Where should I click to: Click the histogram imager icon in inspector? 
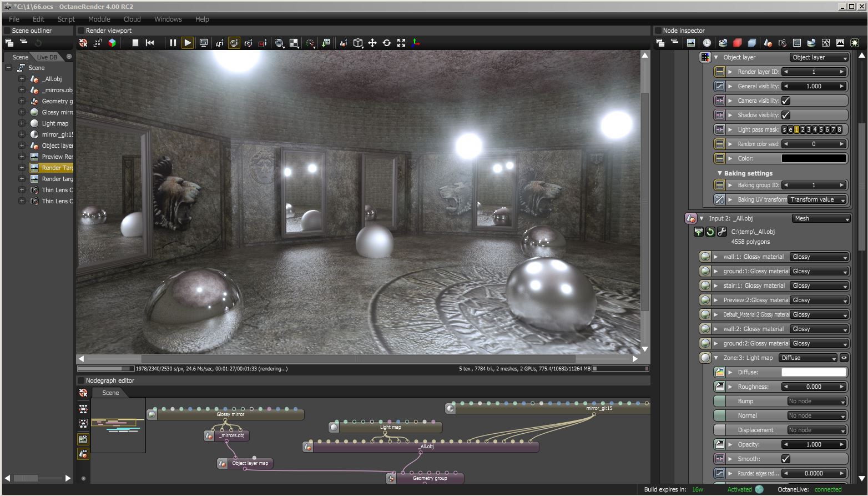point(840,43)
